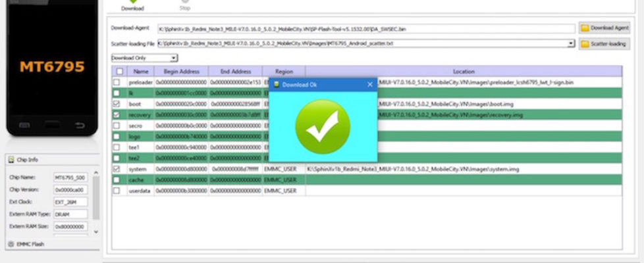Screen dimensions: 644x263
Task: Expand the Scatter-loading File path dropdown
Action: (x=571, y=43)
